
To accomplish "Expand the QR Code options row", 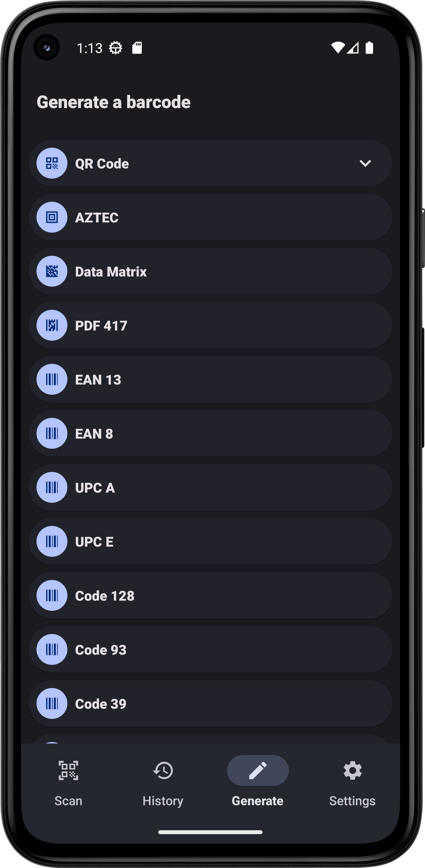I will point(211,163).
